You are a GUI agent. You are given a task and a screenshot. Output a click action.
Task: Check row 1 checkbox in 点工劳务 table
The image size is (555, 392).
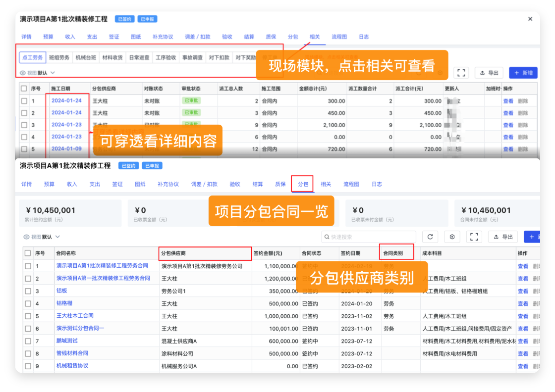(24, 101)
